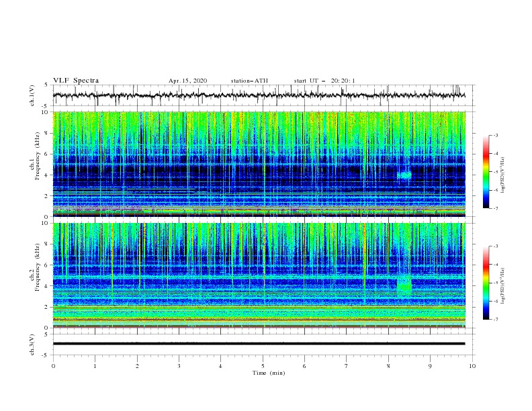Image resolution: width=532 pixels, height=411 pixels.
Task: Click the 4 kHz emission burst in ch.1 spectrogram
Action: coord(404,175)
